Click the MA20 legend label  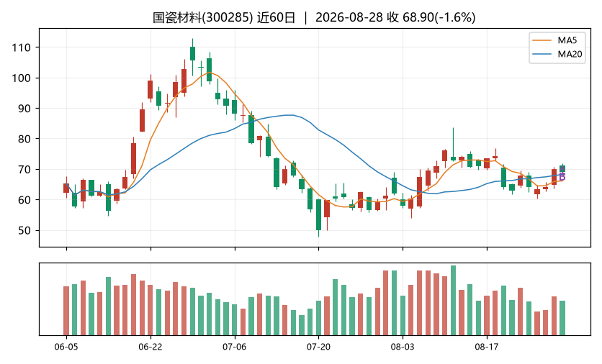click(570, 54)
